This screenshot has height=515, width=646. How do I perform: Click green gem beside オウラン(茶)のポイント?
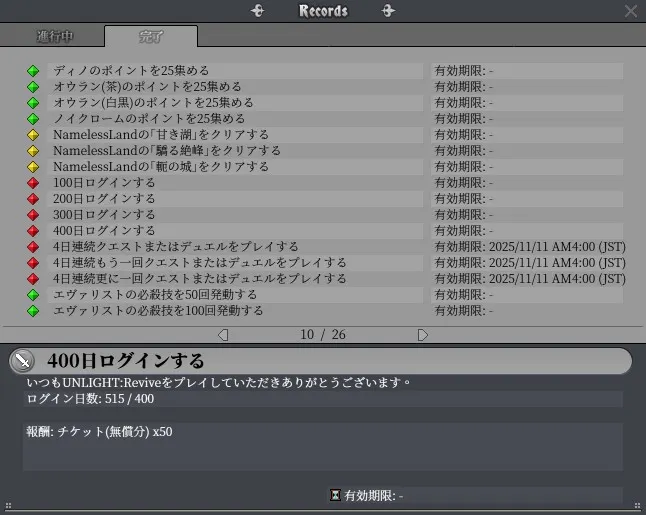tap(33, 87)
